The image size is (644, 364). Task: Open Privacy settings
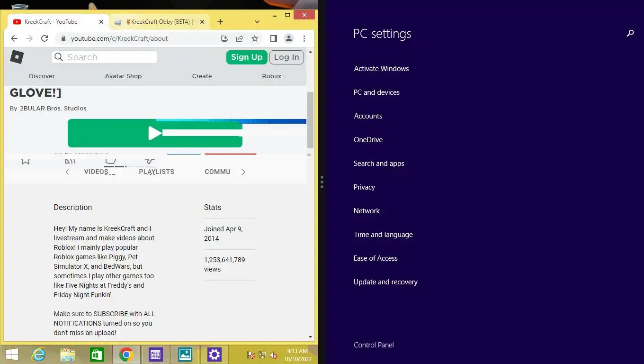[x=364, y=187]
